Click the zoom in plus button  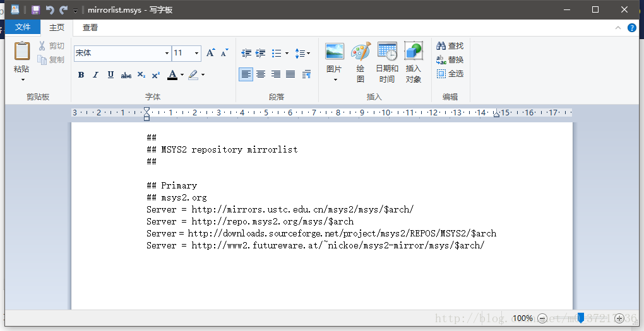pos(619,318)
